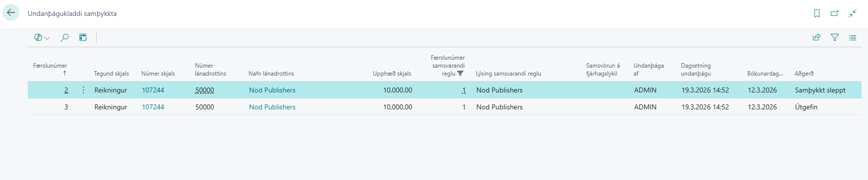868x180 pixels.
Task: Click the bookmark icon
Action: pos(817,13)
